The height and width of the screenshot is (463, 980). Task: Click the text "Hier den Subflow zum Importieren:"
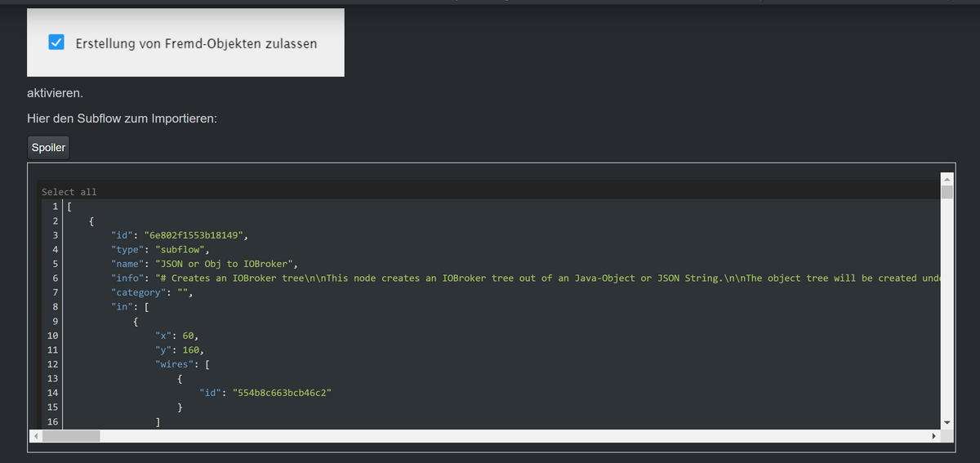[122, 118]
